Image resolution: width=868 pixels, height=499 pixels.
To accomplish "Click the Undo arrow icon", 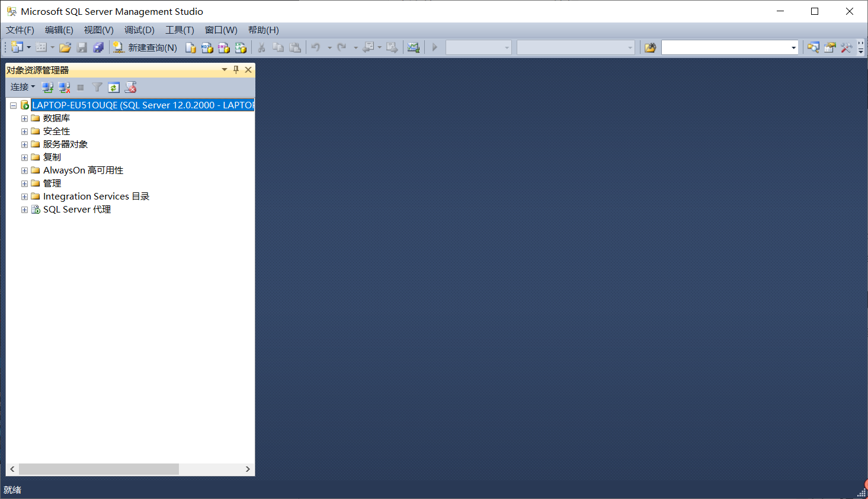I will pyautogui.click(x=316, y=47).
